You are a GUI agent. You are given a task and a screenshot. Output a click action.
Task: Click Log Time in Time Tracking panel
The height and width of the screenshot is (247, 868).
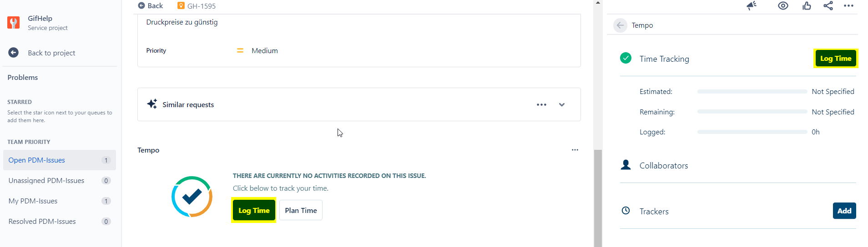tap(836, 59)
